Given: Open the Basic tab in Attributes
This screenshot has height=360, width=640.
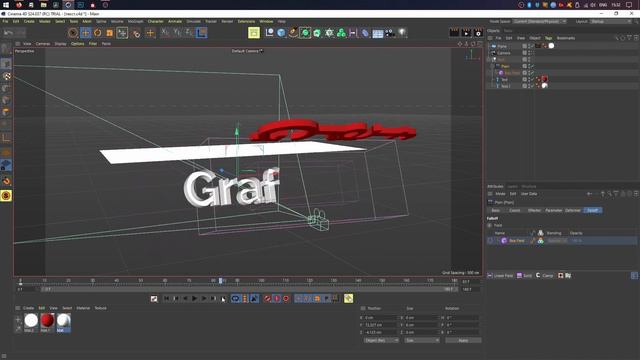Looking at the screenshot, I should click(x=496, y=210).
